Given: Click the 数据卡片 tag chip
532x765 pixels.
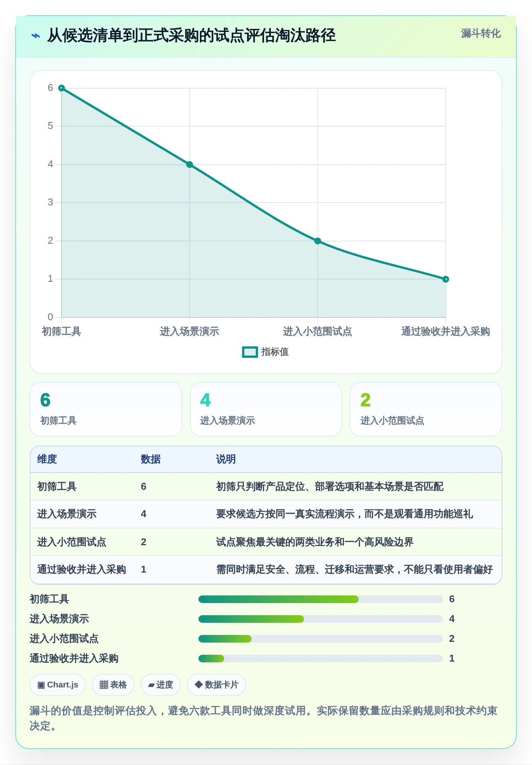Looking at the screenshot, I should point(217,685).
